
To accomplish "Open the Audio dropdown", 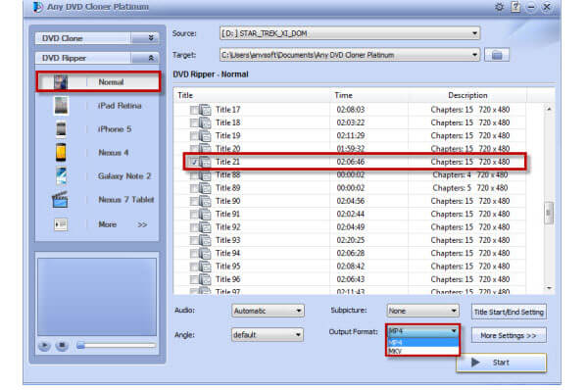I will click(299, 311).
